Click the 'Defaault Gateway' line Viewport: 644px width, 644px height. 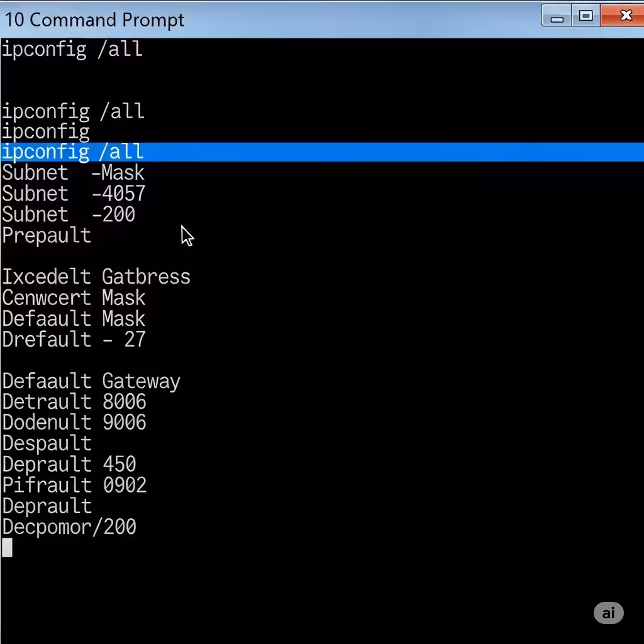pyautogui.click(x=91, y=382)
